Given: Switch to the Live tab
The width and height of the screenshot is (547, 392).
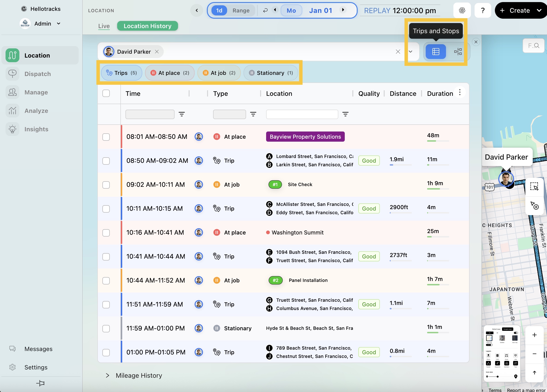Looking at the screenshot, I should [104, 26].
